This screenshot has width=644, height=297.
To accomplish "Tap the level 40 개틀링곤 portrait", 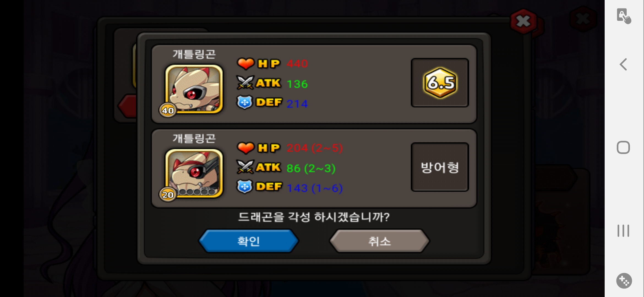I will [x=194, y=89].
